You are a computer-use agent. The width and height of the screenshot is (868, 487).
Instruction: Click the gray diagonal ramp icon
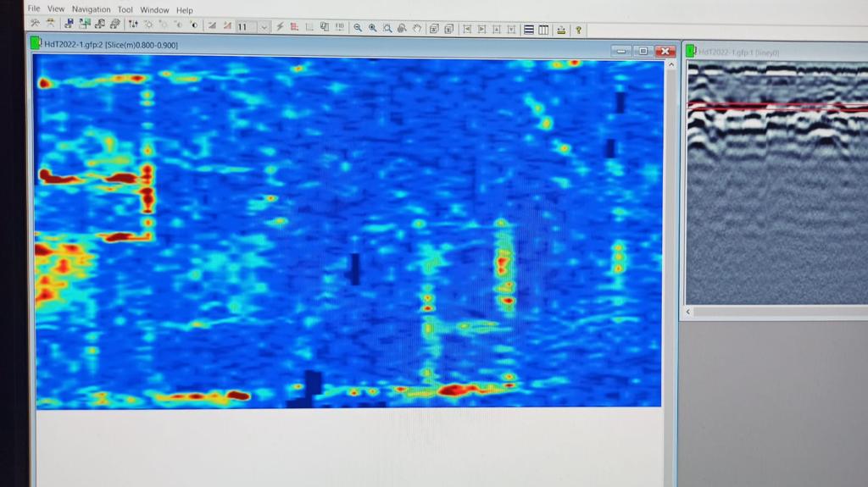212,25
